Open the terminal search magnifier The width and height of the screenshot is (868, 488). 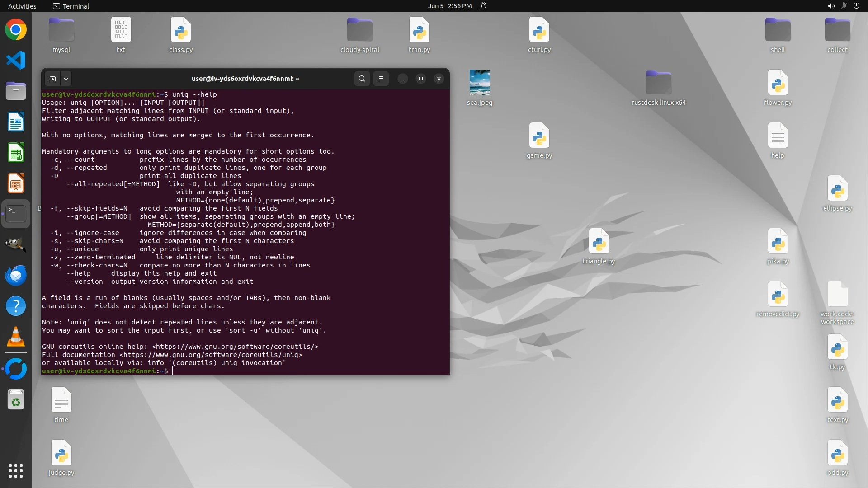362,79
